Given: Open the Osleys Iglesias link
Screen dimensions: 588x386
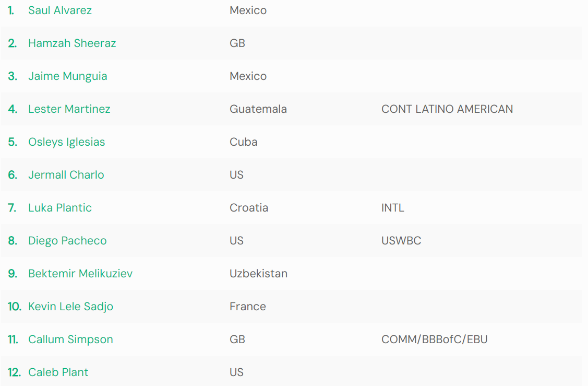Looking at the screenshot, I should click(67, 142).
